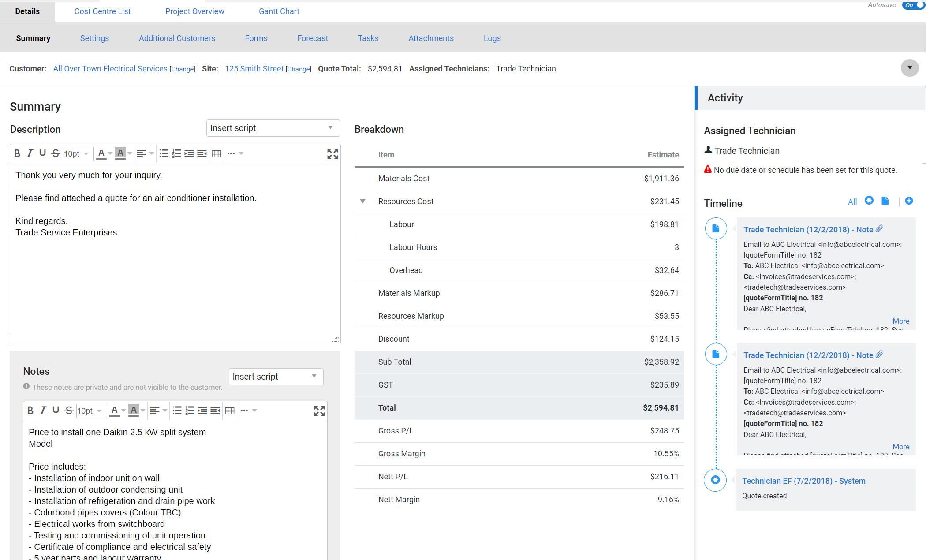Open the attachment paperclip on the first Note
The image size is (926, 560).
point(879,228)
